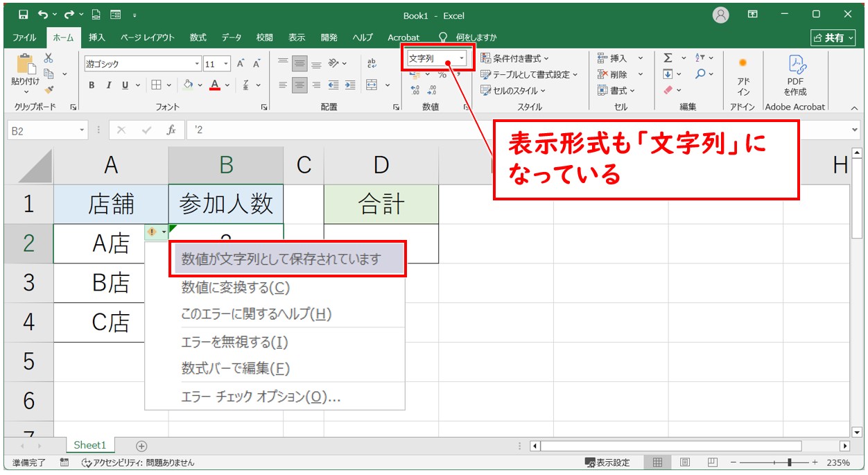Click the Decrease Decimal icon
Screen dimensions: 868x475
click(432, 90)
